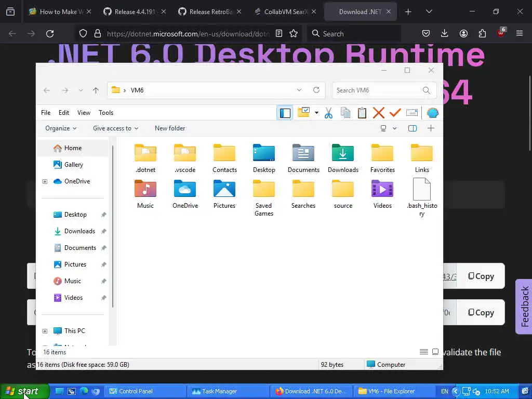The image size is (532, 399).
Task: Click the Start button
Action: coord(24,392)
